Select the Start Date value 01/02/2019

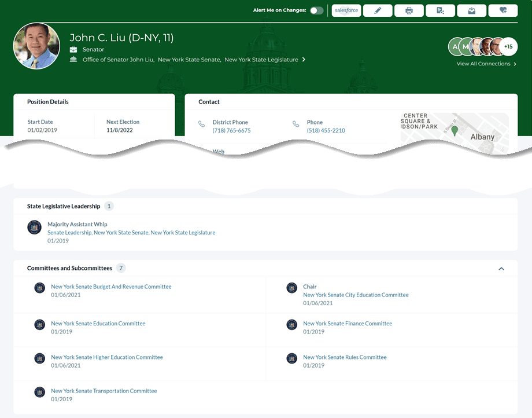[x=42, y=130]
